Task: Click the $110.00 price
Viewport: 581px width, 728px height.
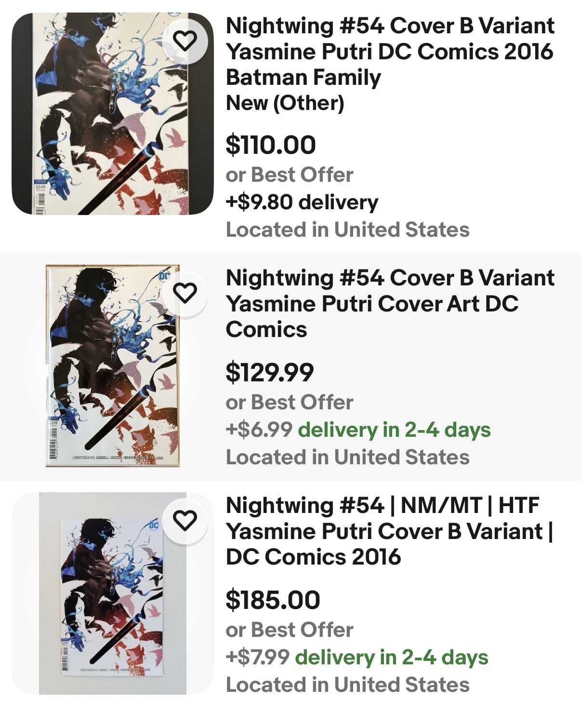Action: pos(271,145)
